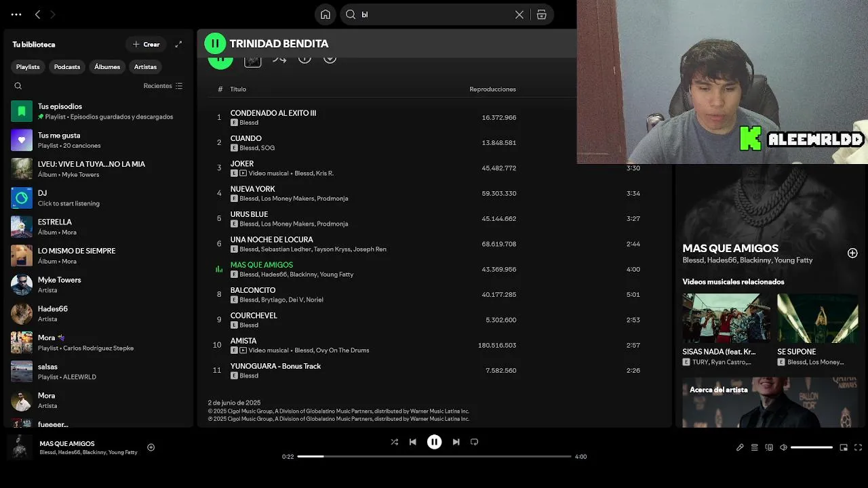Adjust the volume slider

[x=812, y=447]
